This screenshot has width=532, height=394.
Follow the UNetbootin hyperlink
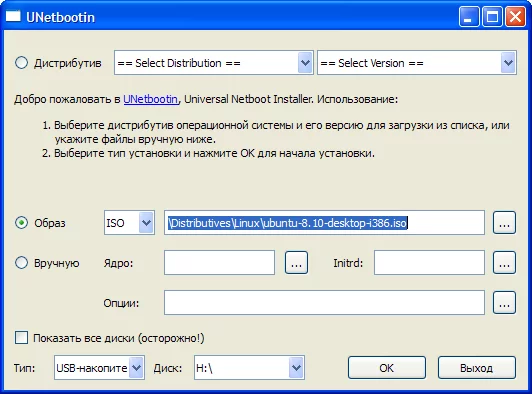pyautogui.click(x=150, y=99)
